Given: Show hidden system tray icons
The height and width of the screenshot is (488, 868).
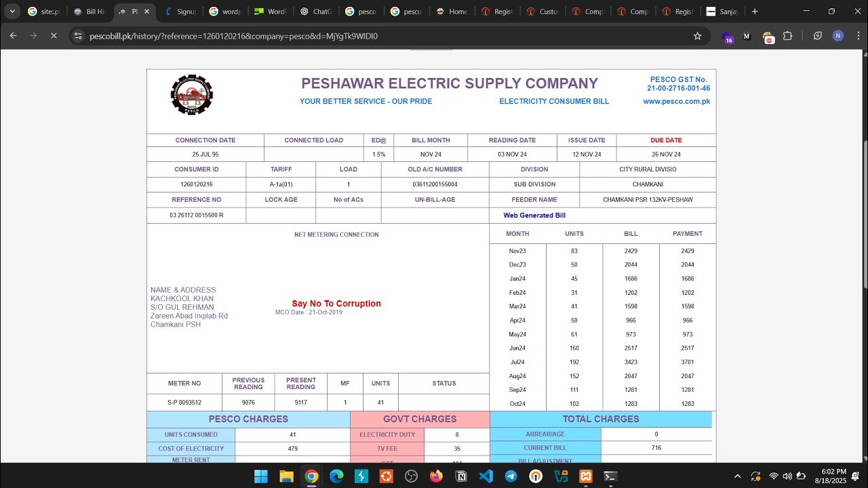Looking at the screenshot, I should pyautogui.click(x=738, y=476).
